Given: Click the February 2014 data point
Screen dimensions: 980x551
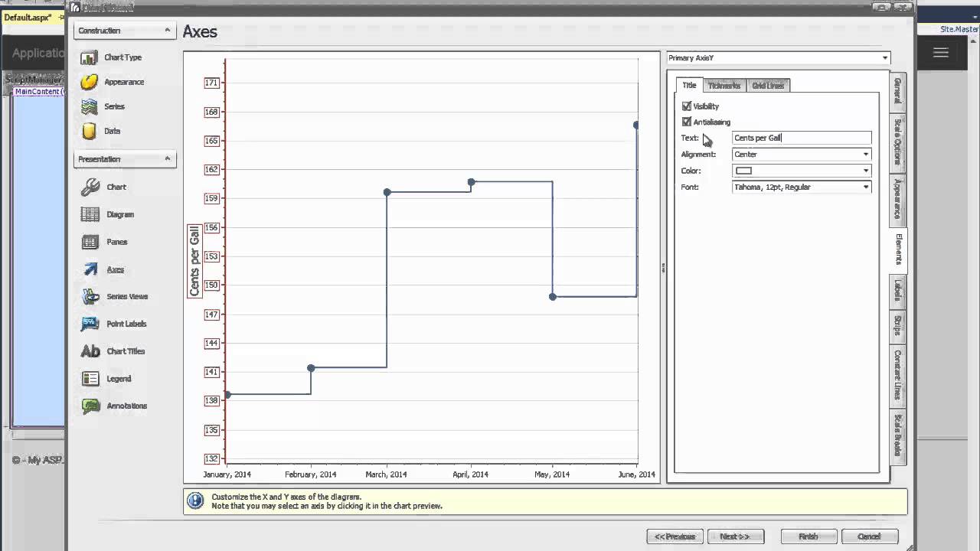Looking at the screenshot, I should pos(311,368).
